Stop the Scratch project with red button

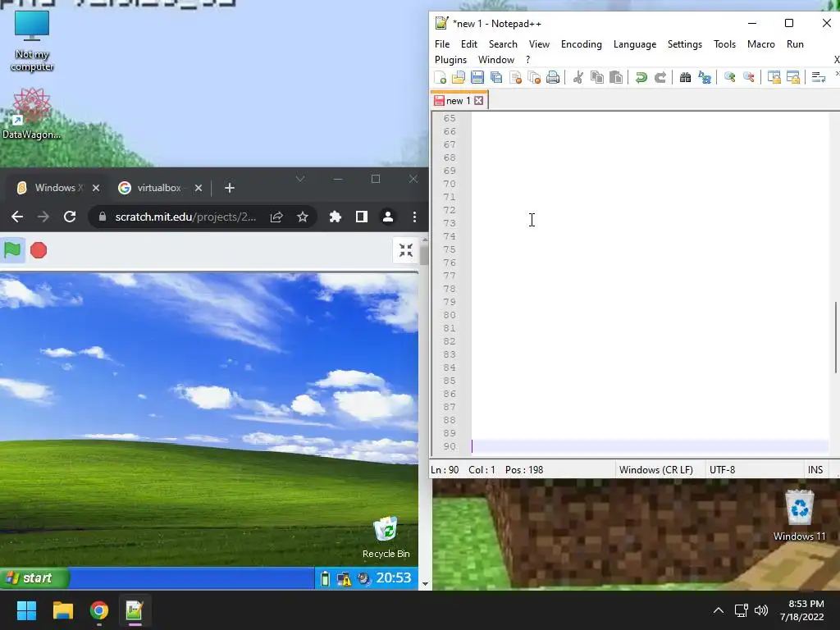point(39,250)
